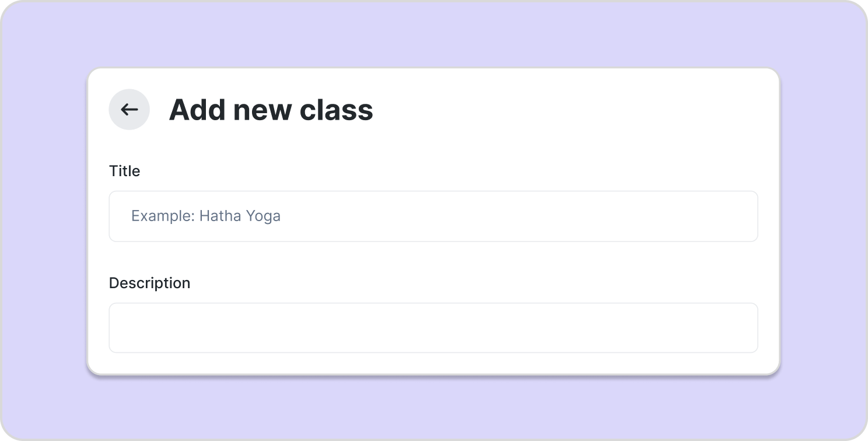Select the empty field below Description
The image size is (868, 441).
pyautogui.click(x=433, y=328)
